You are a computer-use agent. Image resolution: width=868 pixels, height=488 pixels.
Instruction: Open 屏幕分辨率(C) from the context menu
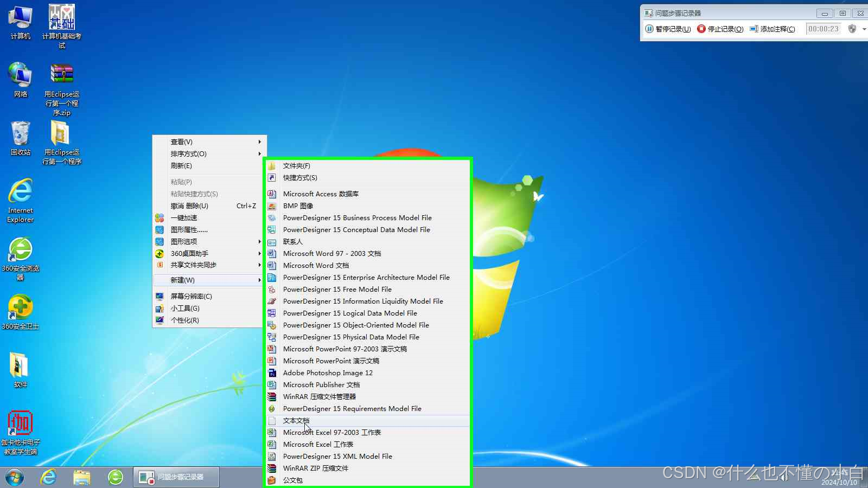pyautogui.click(x=208, y=296)
